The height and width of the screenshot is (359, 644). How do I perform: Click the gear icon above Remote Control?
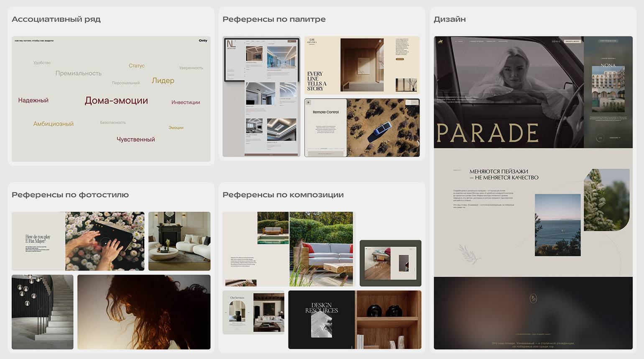click(308, 103)
